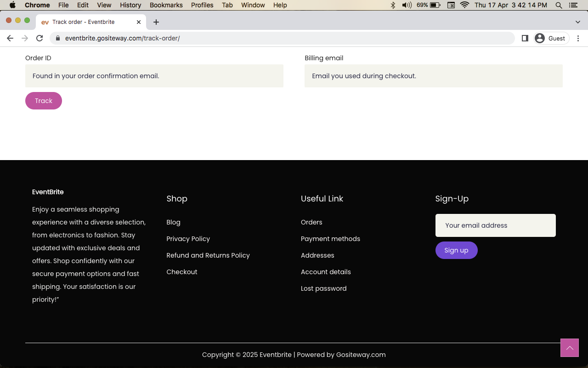Viewport: 588px width, 368px height.
Task: Open the Edit menu
Action: tap(83, 5)
